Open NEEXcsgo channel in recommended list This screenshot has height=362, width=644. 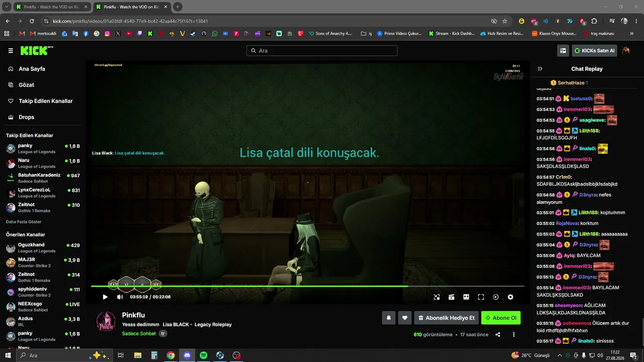point(43,306)
